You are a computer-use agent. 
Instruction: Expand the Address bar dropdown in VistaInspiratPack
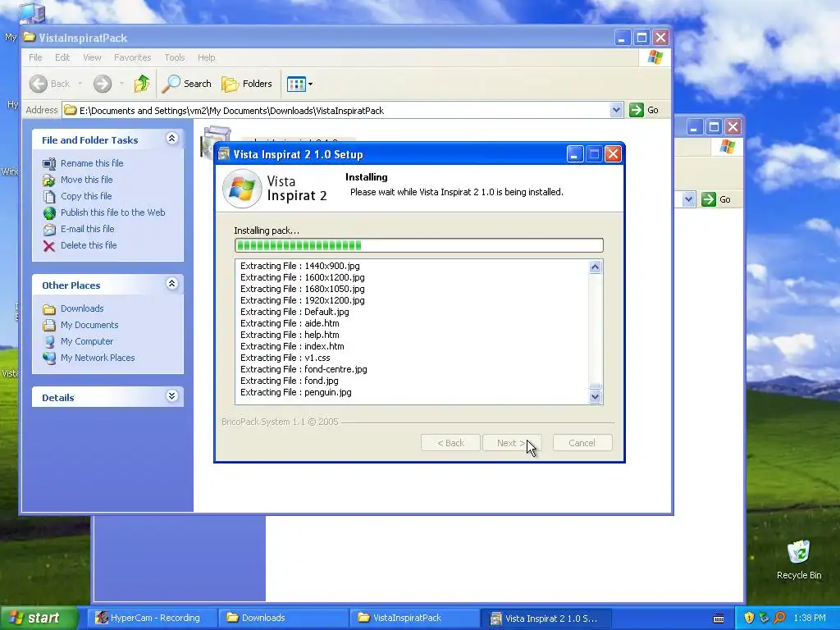[616, 110]
